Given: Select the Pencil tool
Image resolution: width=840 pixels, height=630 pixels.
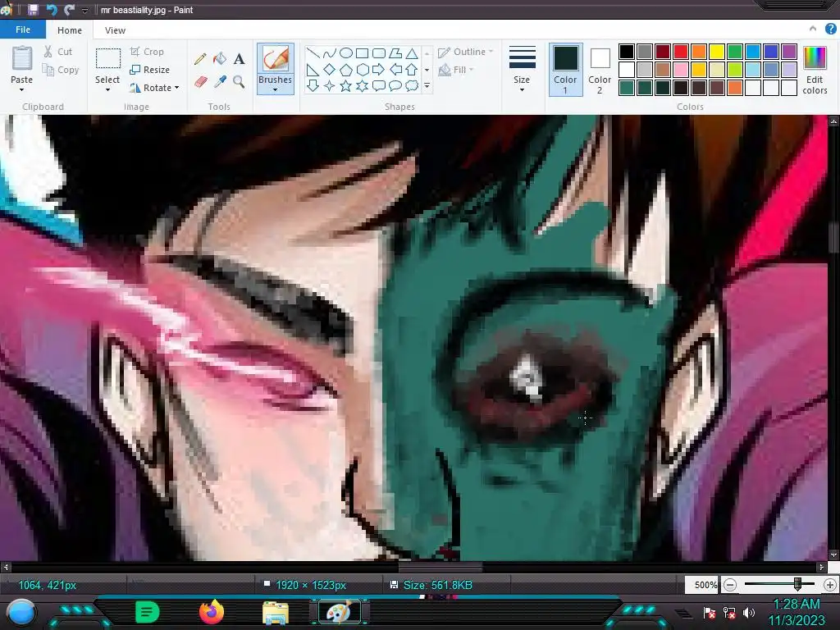Looking at the screenshot, I should (x=200, y=58).
